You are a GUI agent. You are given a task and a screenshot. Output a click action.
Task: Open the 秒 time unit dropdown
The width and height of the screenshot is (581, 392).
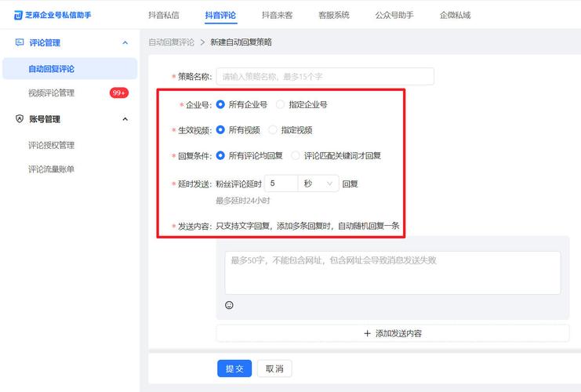click(318, 183)
